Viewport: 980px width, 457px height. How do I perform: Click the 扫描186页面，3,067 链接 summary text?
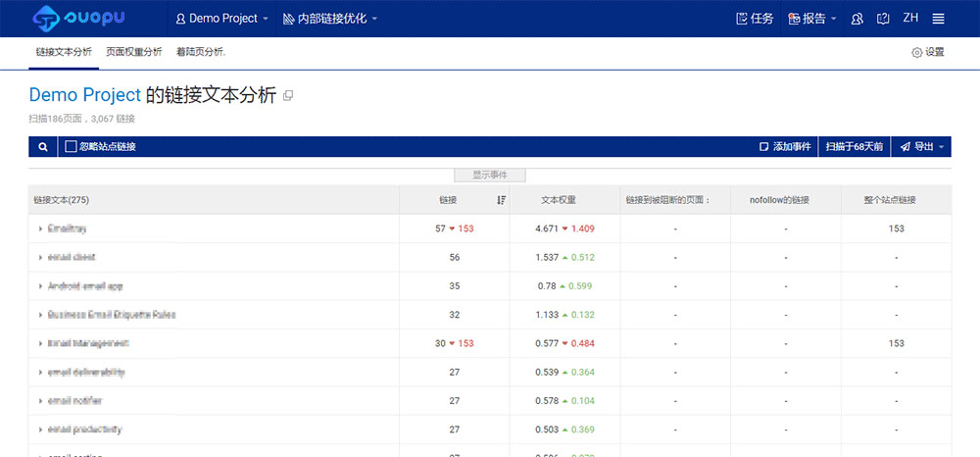[82, 119]
